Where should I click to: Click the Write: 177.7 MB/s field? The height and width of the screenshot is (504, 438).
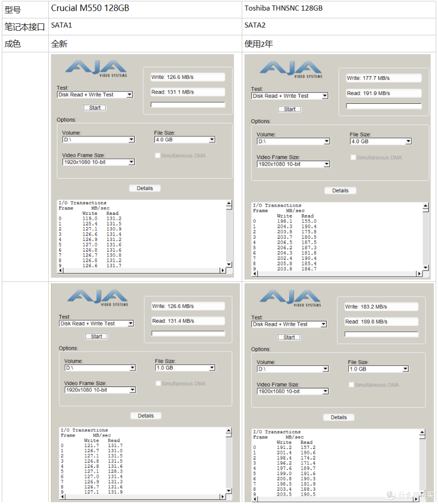click(x=383, y=78)
